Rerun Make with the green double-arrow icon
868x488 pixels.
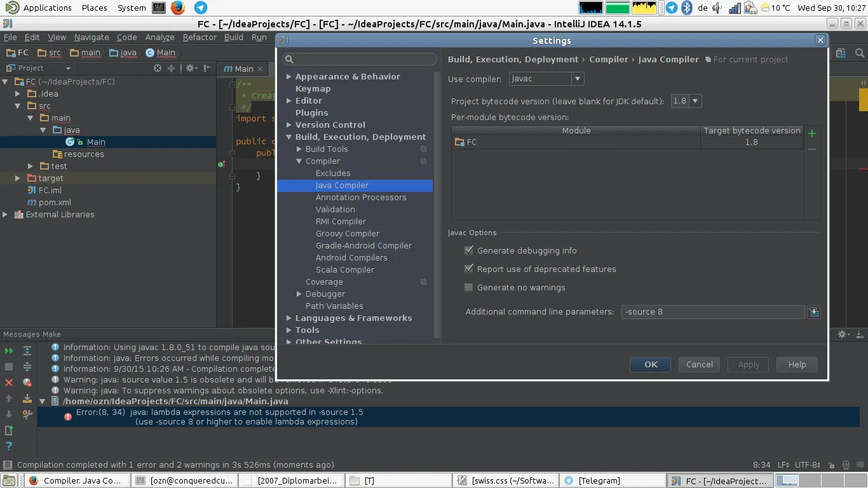(9, 351)
